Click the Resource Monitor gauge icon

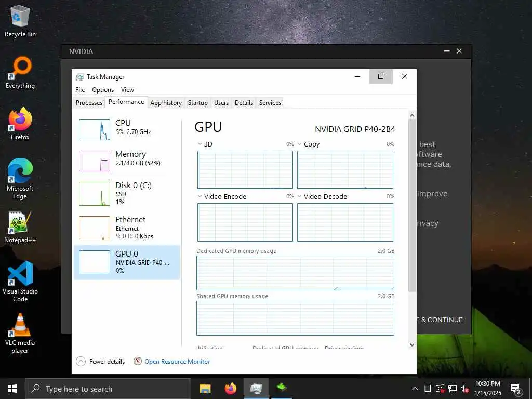(x=137, y=362)
